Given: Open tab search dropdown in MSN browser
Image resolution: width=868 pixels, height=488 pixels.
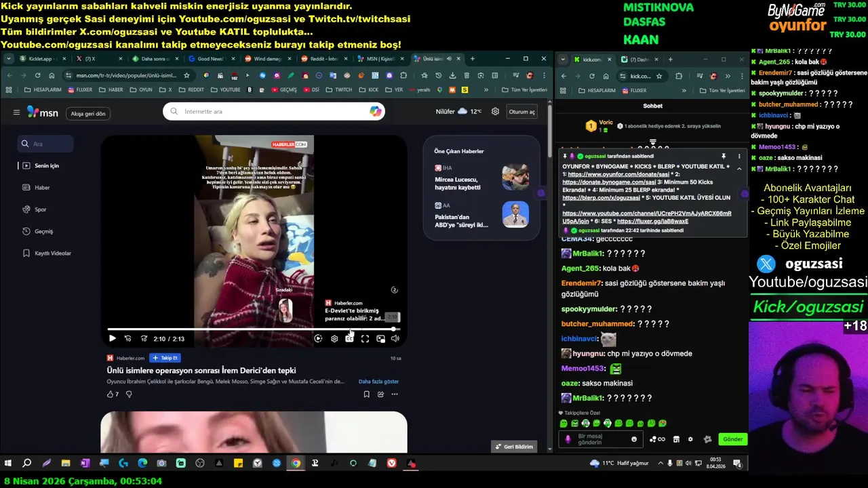Looking at the screenshot, I should click(8, 59).
